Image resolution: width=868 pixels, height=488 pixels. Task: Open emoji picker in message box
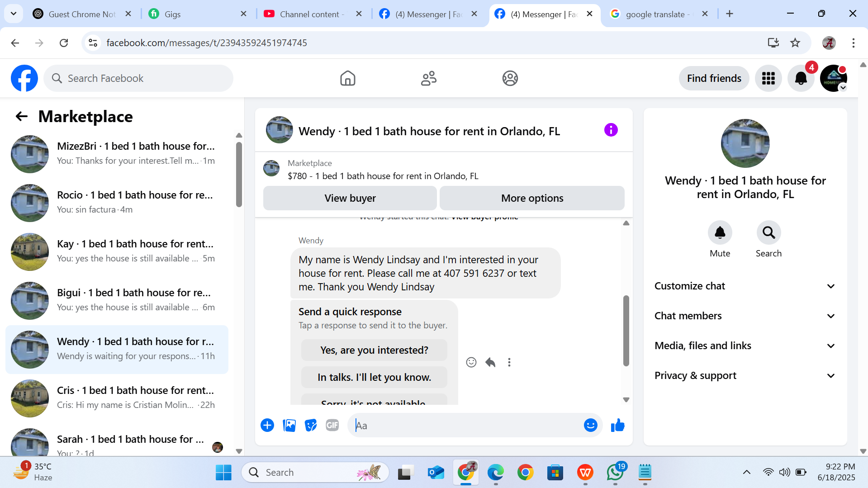pos(590,425)
